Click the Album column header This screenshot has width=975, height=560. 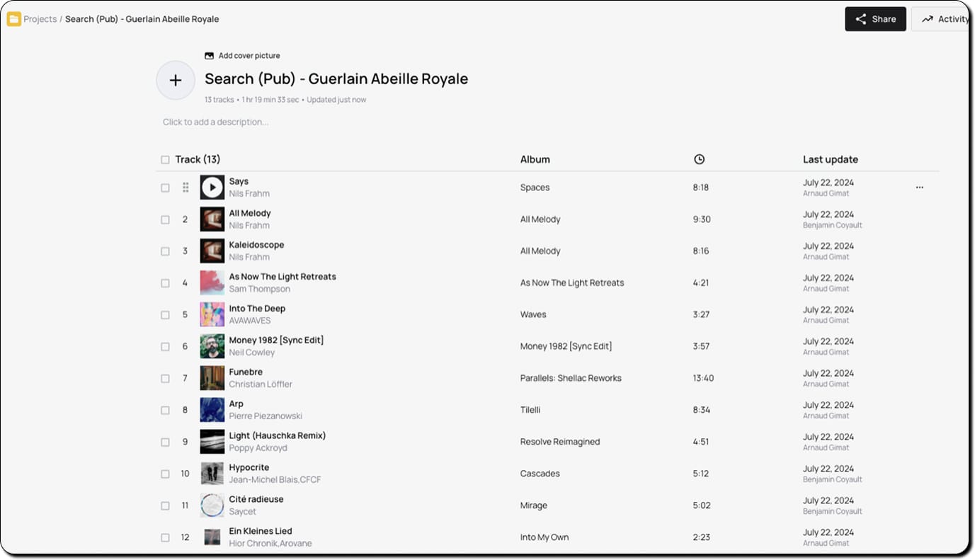coord(535,159)
